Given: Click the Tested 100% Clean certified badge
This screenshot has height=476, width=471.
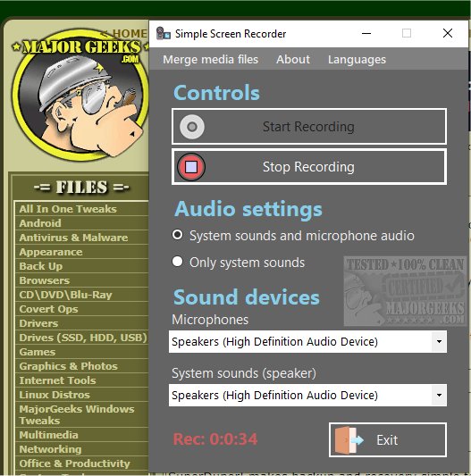Looking at the screenshot, I should click(405, 291).
